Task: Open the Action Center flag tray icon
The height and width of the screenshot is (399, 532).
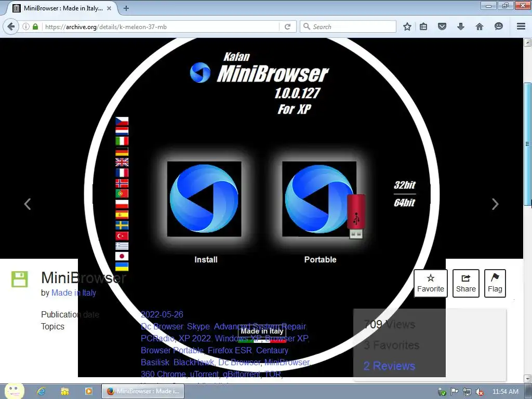Action: [454, 392]
